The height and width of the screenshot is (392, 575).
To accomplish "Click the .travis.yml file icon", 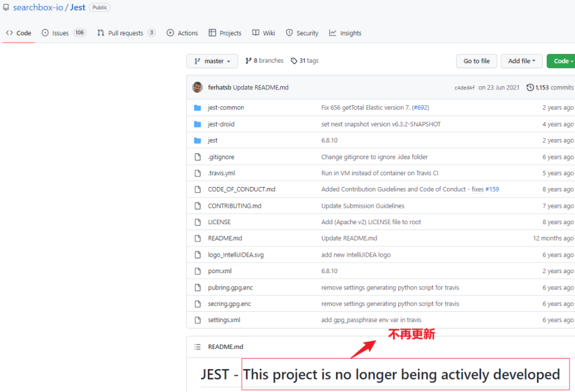I will click(197, 173).
